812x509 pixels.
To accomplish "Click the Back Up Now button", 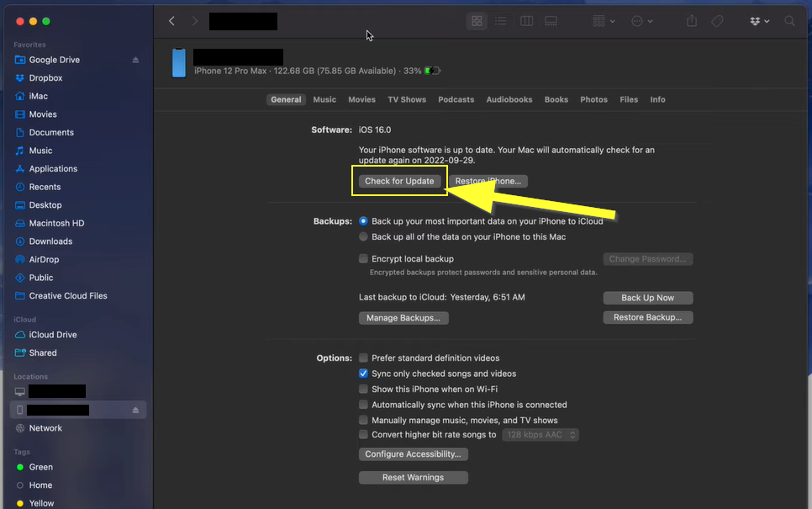I will pyautogui.click(x=648, y=298).
